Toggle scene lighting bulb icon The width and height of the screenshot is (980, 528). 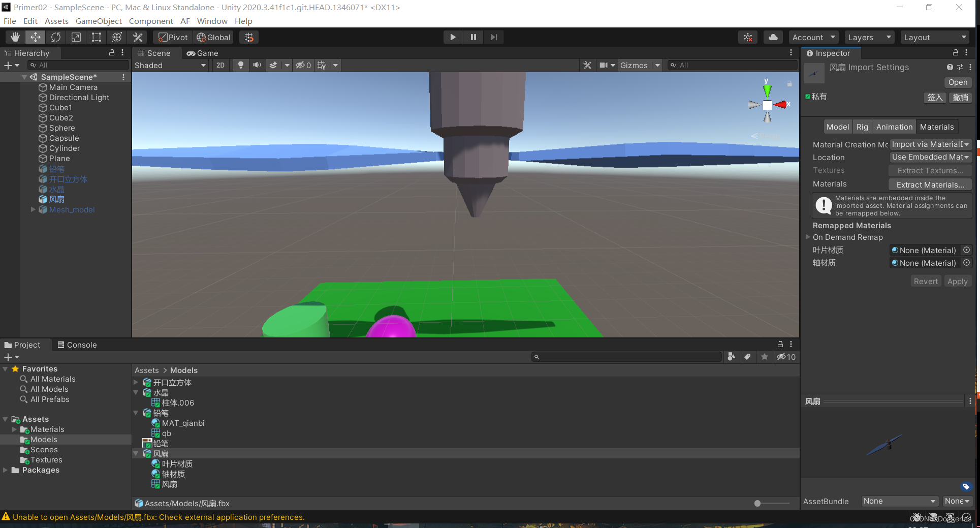coord(241,65)
